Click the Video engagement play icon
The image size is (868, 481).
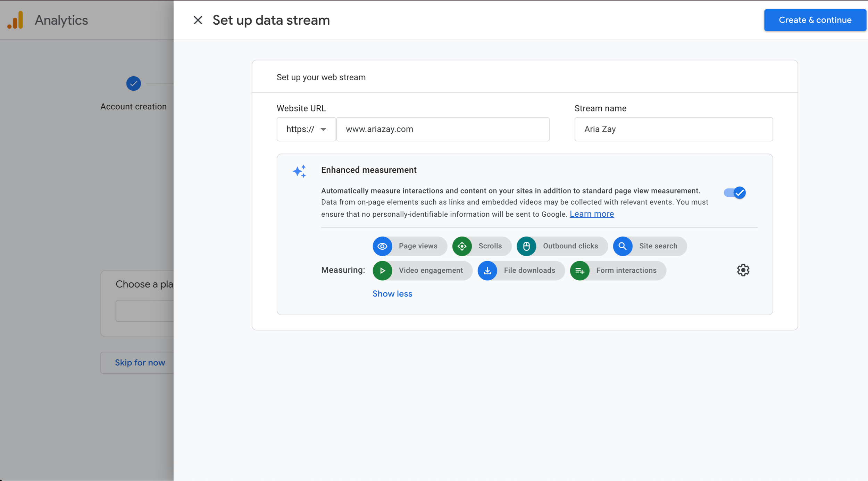coord(382,271)
